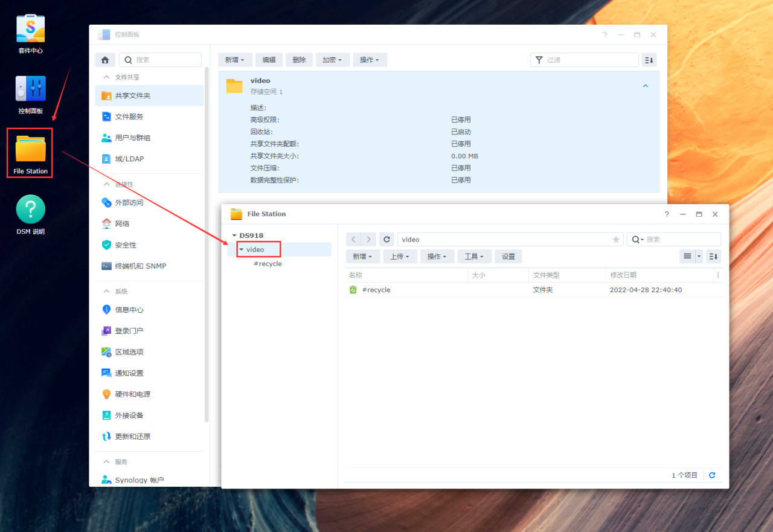Bookmark the video path with star icon

616,240
